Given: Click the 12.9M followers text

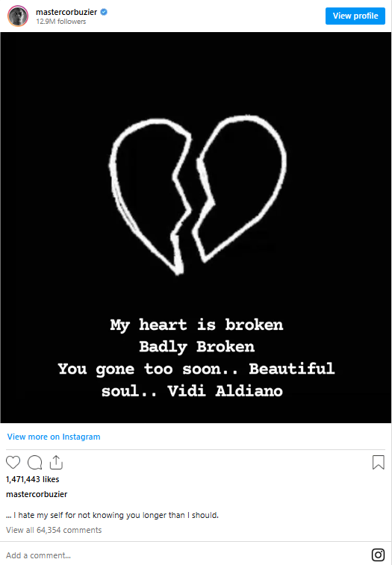Looking at the screenshot, I should [x=61, y=22].
